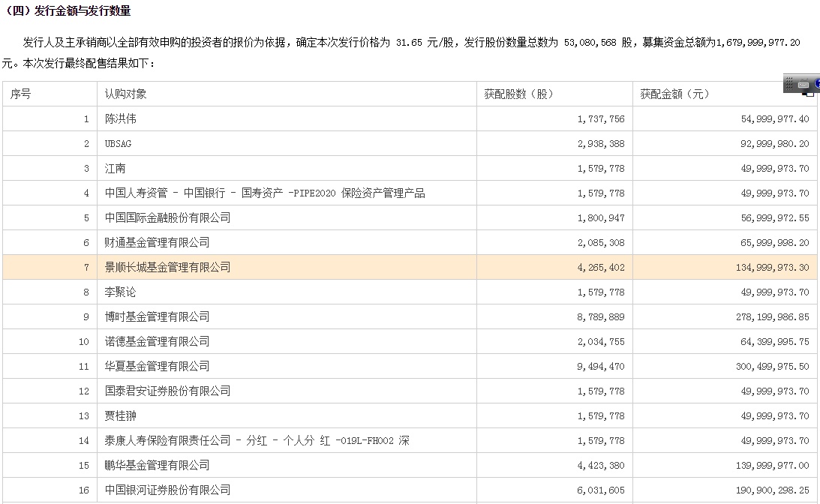Click the issue price 31.65 in the paragraph
Viewport: 820px width, 504px height.
click(x=409, y=42)
